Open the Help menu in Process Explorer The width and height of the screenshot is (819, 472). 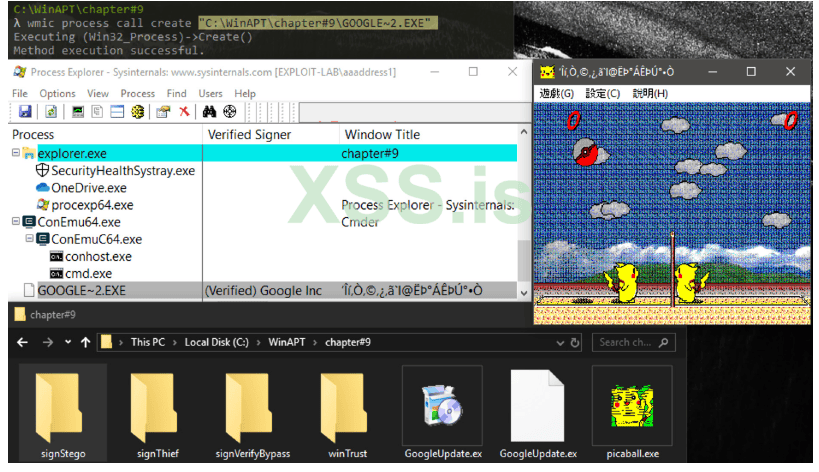click(x=245, y=93)
